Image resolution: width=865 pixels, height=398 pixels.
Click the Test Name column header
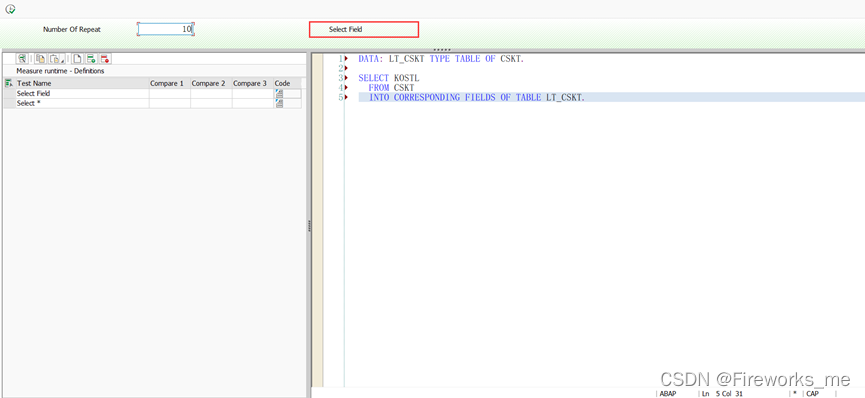82,83
